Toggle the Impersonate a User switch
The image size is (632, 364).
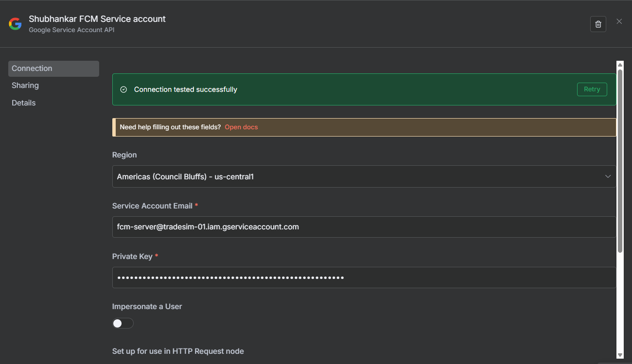click(123, 323)
